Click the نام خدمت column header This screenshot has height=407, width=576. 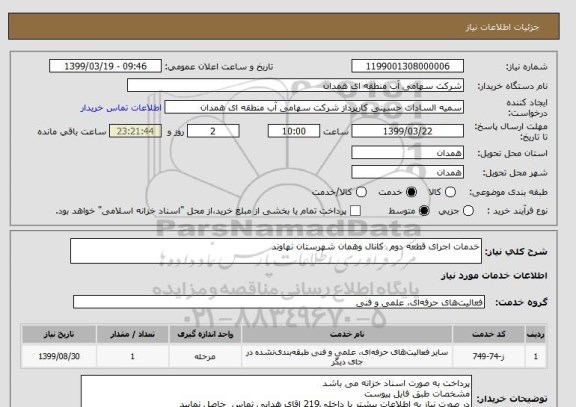pyautogui.click(x=347, y=334)
